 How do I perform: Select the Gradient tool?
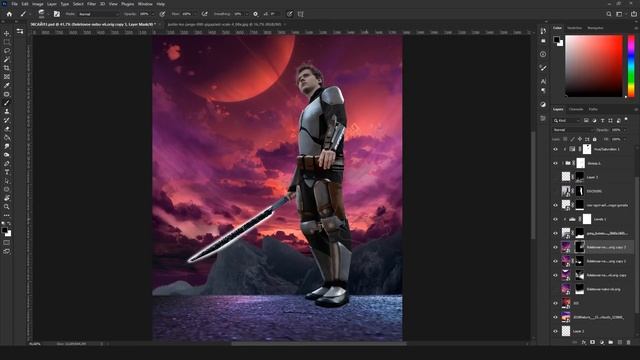[7, 137]
